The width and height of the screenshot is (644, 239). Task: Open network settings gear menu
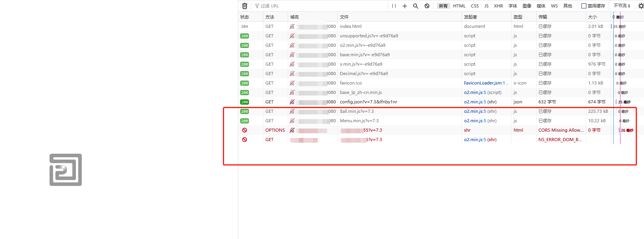tap(641, 6)
